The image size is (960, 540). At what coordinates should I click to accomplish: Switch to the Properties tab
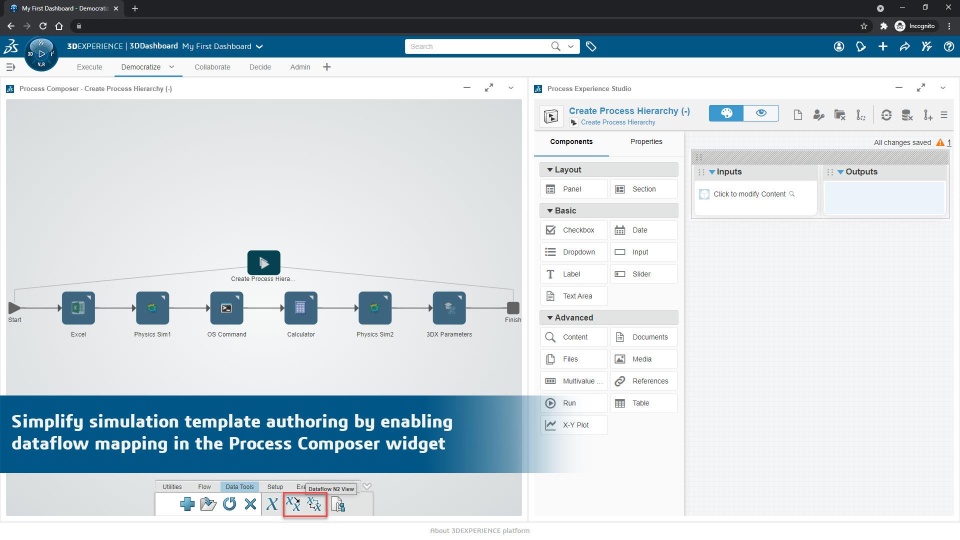tap(646, 141)
